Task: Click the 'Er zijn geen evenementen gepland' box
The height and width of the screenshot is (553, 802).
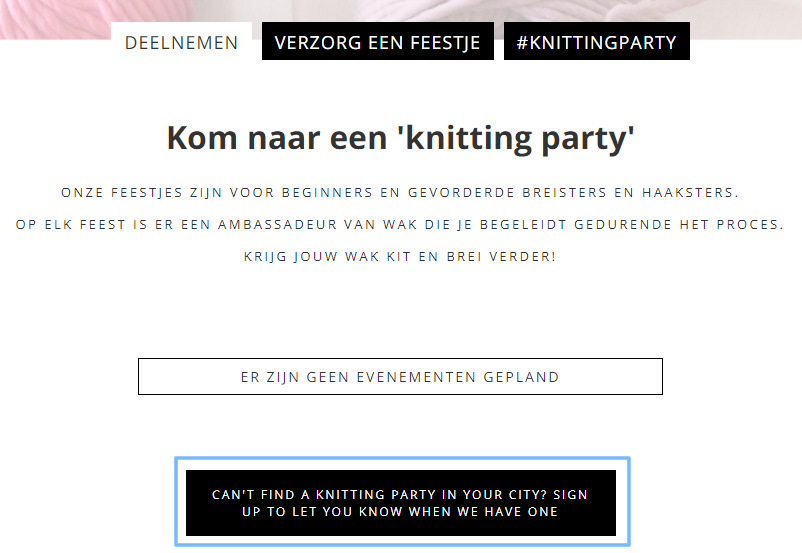Action: pyautogui.click(x=400, y=377)
